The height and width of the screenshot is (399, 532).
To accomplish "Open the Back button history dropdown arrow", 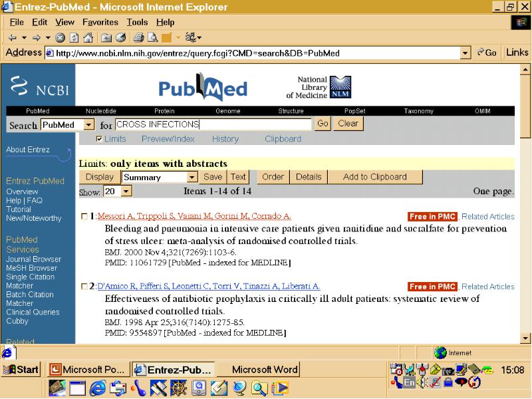I will [x=24, y=37].
